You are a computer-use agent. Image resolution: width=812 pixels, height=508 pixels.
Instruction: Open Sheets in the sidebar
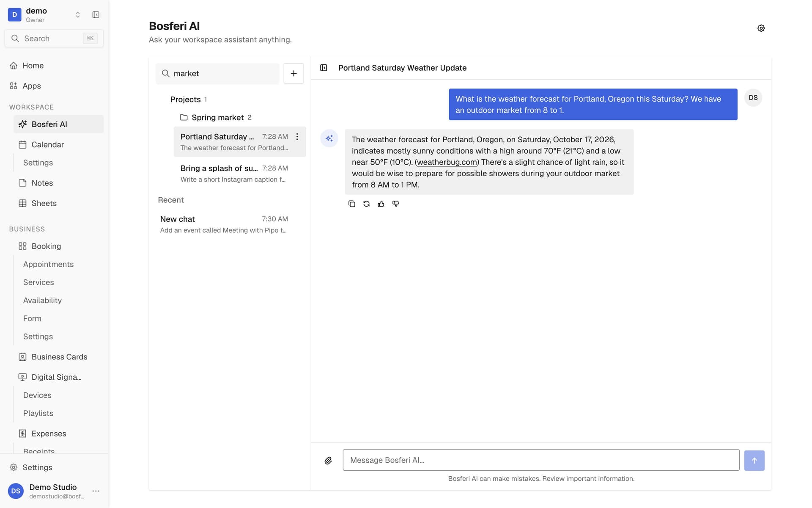coord(58,203)
